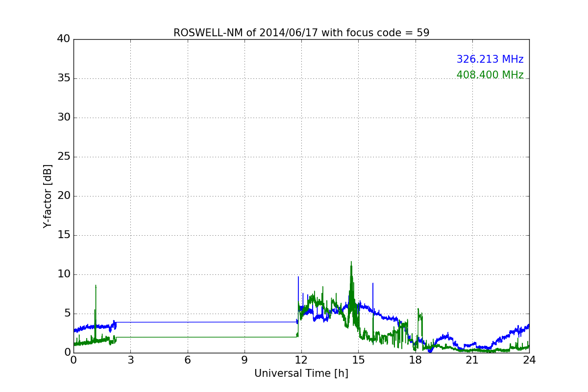Click the x-axis tick label 9
Image resolution: width=588 pixels, height=392 pixels.
245,360
